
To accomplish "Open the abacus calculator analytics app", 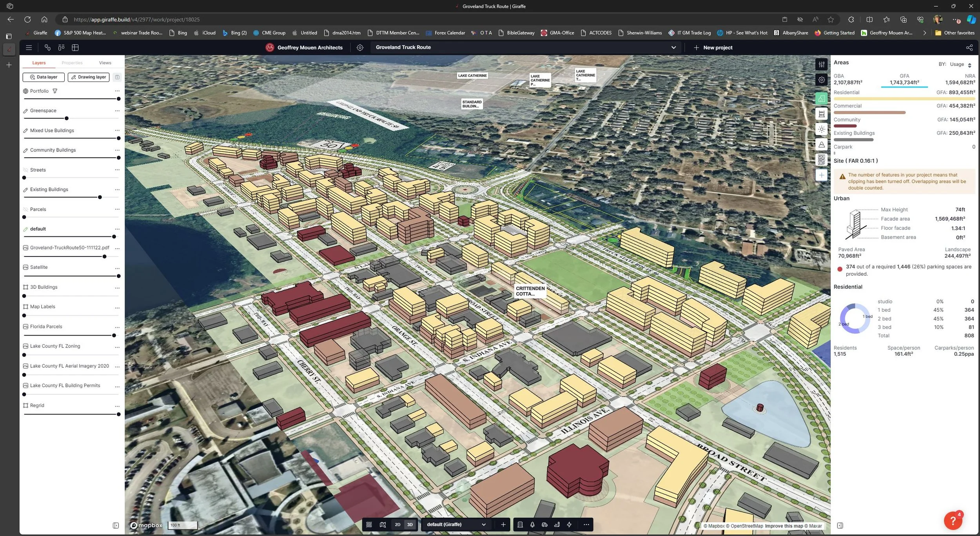I will point(821,114).
